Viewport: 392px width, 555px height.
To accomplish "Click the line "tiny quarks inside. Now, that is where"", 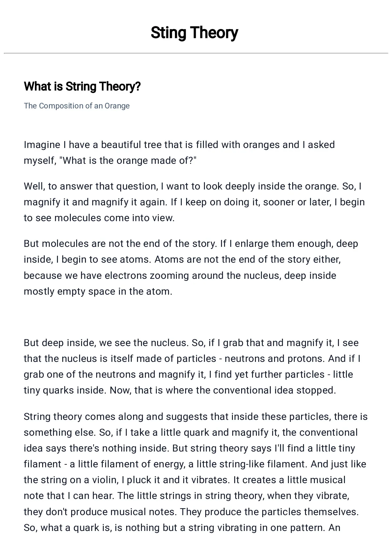I will 180,390.
